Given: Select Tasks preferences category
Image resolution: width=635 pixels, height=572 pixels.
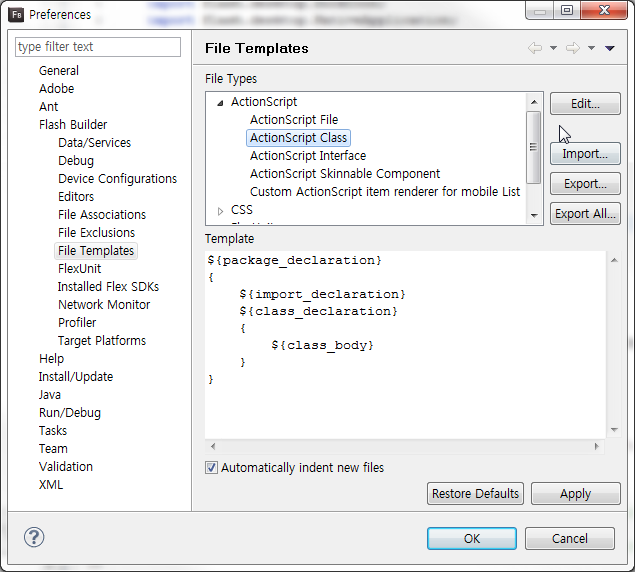Looking at the screenshot, I should click(x=53, y=431).
